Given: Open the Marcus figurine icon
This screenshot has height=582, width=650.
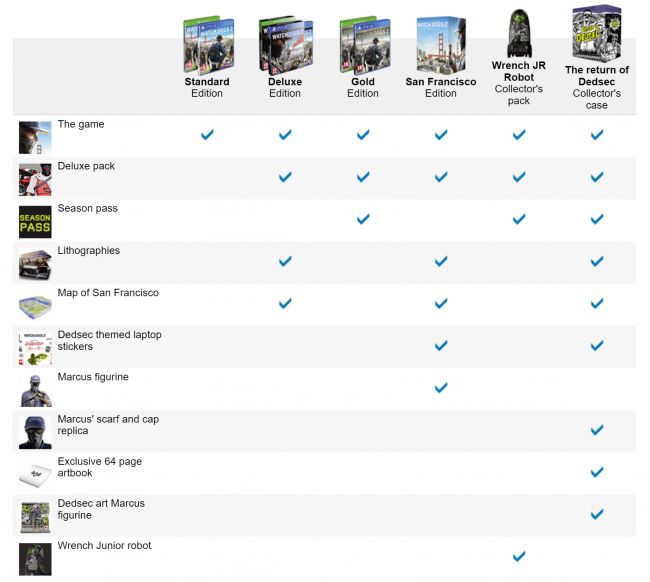Looking at the screenshot, I should (x=35, y=389).
